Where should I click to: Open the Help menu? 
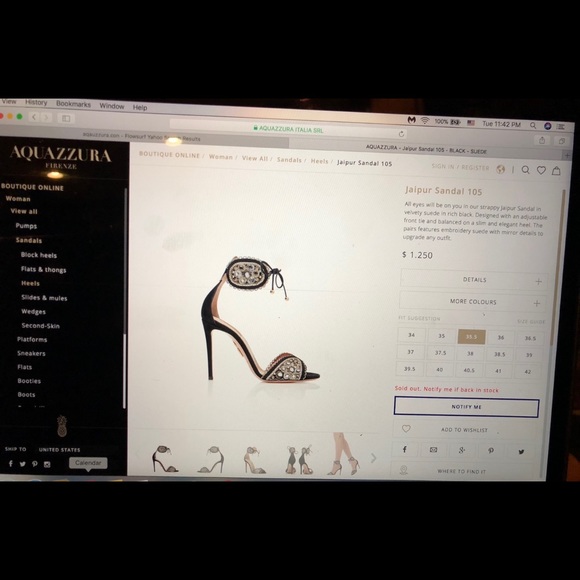pyautogui.click(x=140, y=107)
